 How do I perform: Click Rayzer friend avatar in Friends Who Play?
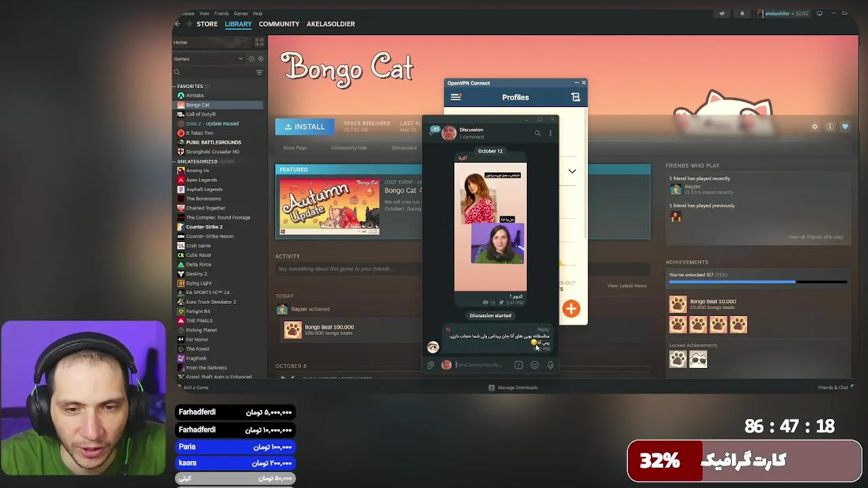(x=675, y=189)
